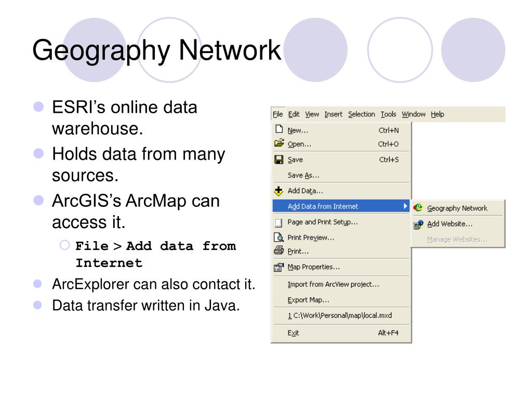Open the Tools menu
The height and width of the screenshot is (399, 532).
[x=388, y=114]
